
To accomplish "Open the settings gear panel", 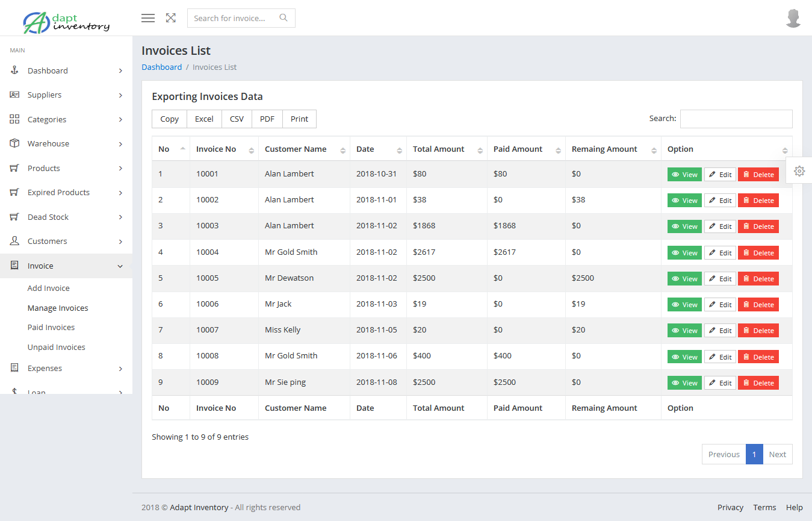I will click(x=799, y=171).
